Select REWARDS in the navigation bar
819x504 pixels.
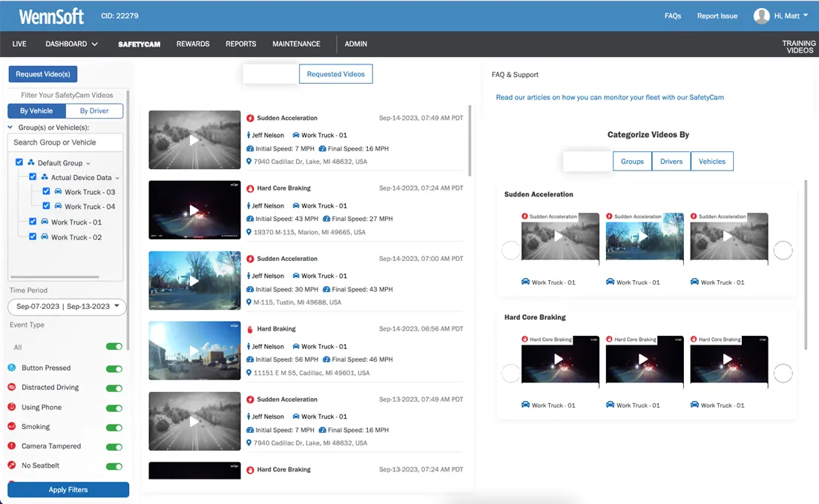tap(193, 44)
